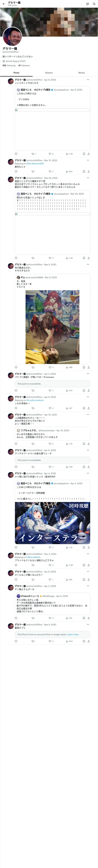Viewport: 98px width, 868px height.
Task: Open more options on the Apr 16 post
Action: click(88, 414)
